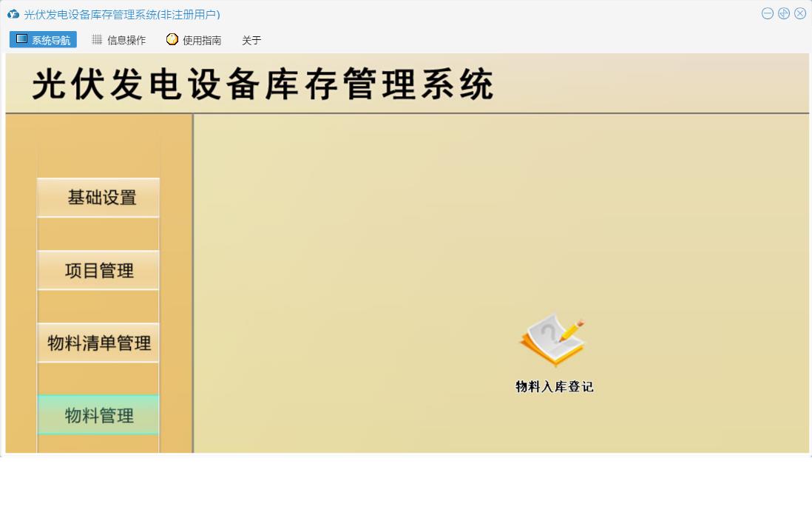Viewport: 812px width, 532px height.
Task: Click the app logo icon in title bar
Action: (x=13, y=14)
